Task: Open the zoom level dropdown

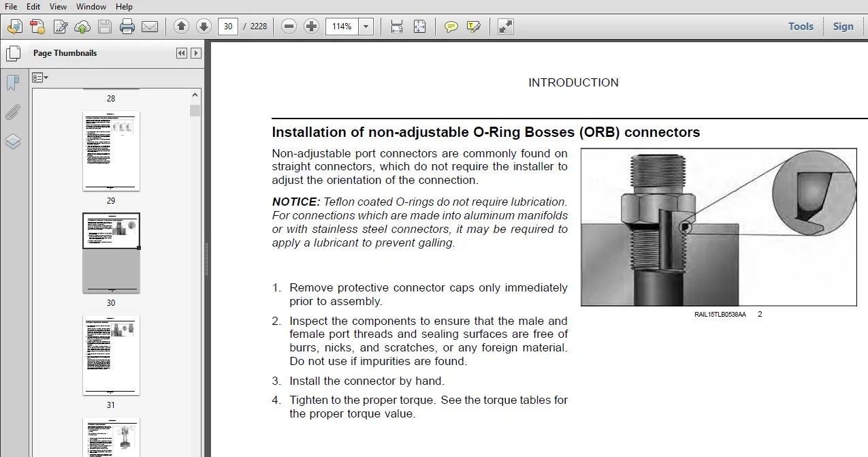Action: (366, 27)
